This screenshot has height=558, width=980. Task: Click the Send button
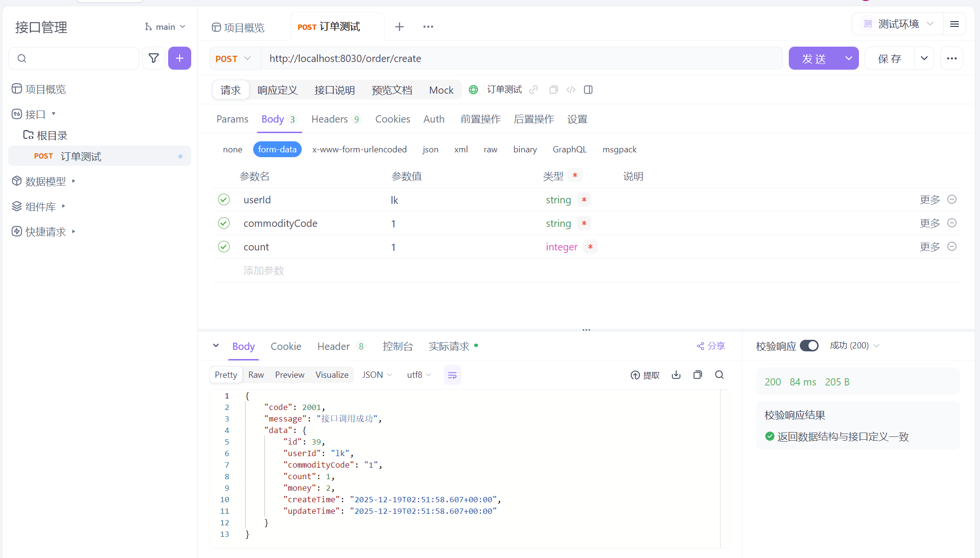814,58
